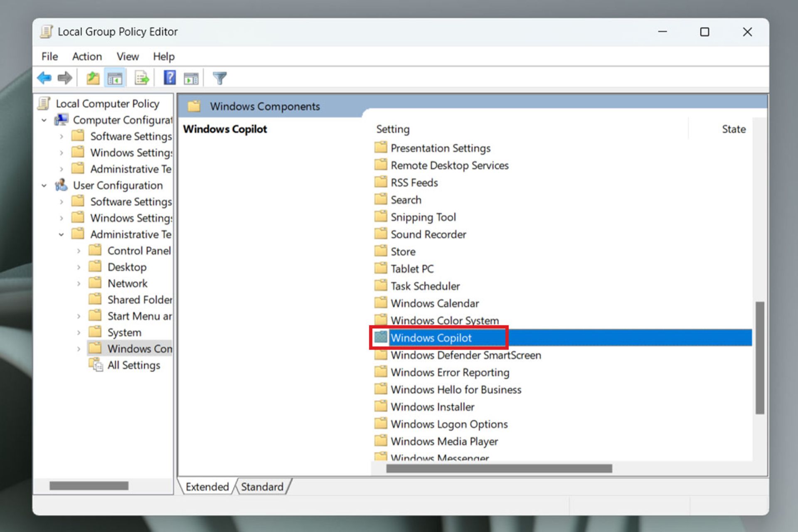This screenshot has width=798, height=532.
Task: Collapse the Computer Configuration node
Action: [44, 120]
